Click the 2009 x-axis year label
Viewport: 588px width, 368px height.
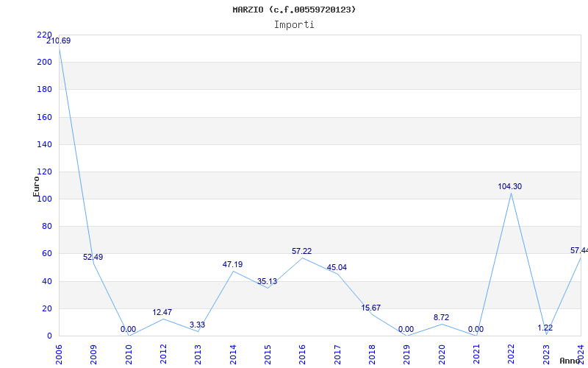[94, 355]
